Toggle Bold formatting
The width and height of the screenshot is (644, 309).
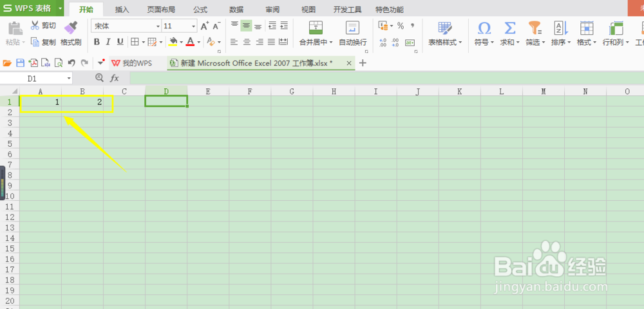pos(97,41)
